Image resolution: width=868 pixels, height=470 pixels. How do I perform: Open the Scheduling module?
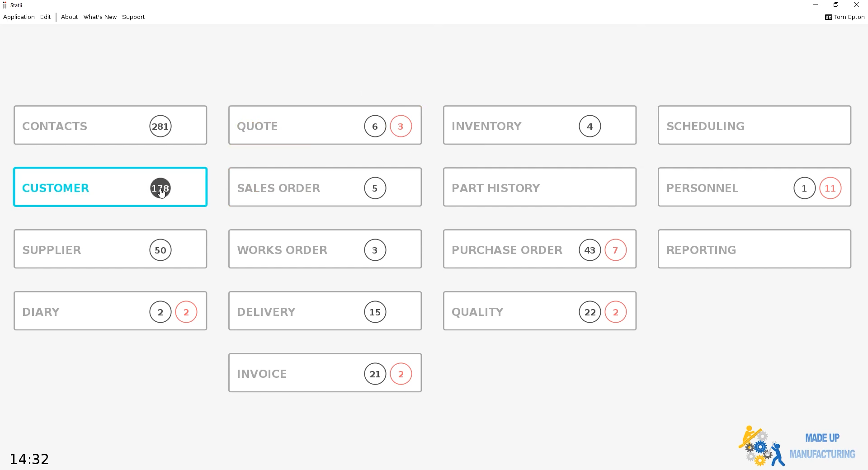pyautogui.click(x=754, y=125)
